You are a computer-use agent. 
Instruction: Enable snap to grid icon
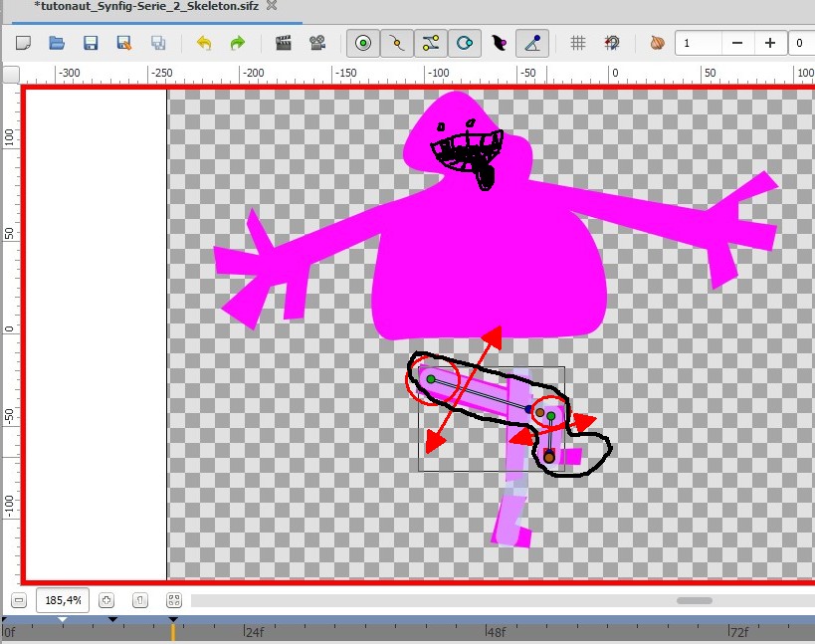(x=610, y=43)
